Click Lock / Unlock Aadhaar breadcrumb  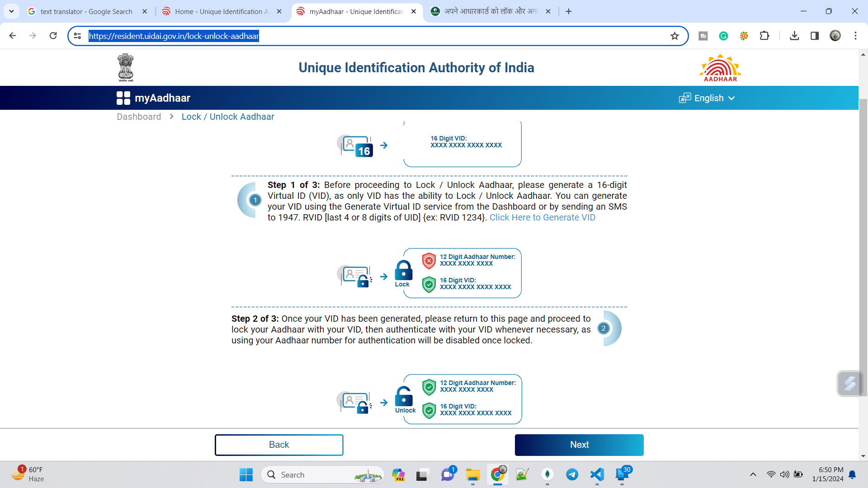click(x=228, y=117)
